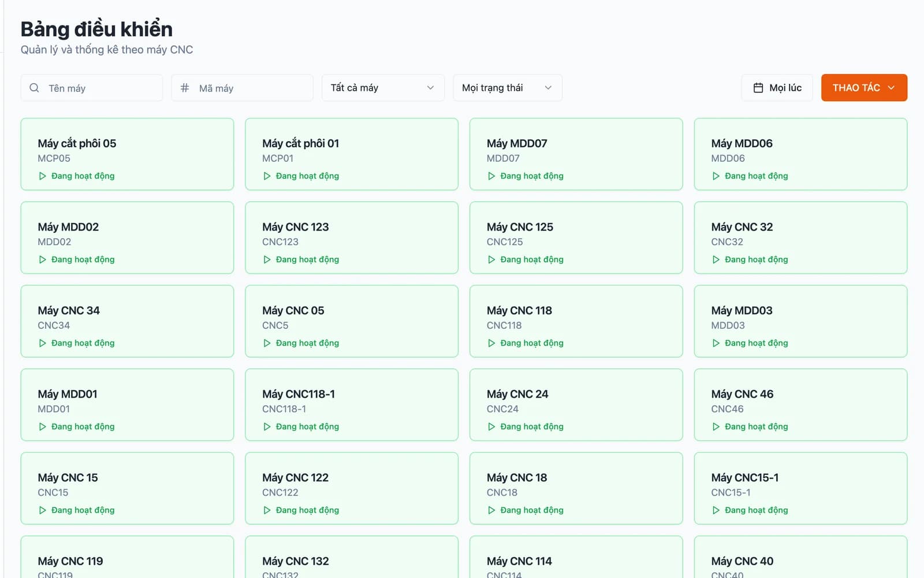Click the Máy CNC 40 card title
Viewport: 924px width, 578px height.
[742, 561]
